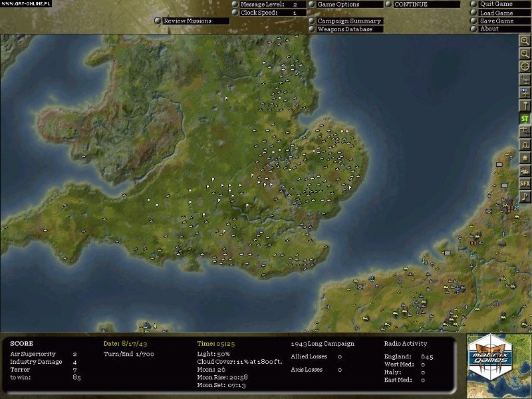
Task: Select the zoom out magnifier tool
Action: 525,54
